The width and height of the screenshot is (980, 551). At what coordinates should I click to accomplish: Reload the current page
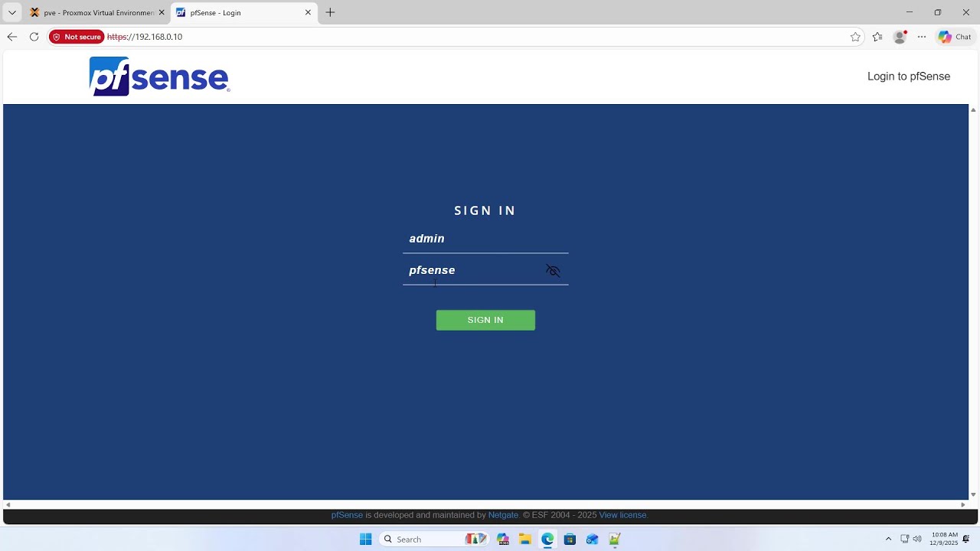pyautogui.click(x=34, y=37)
